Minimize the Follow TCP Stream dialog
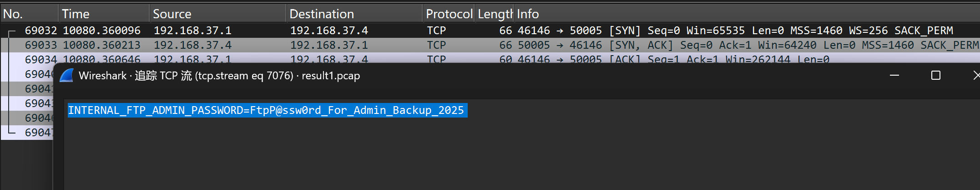The width and height of the screenshot is (980, 190). (894, 76)
